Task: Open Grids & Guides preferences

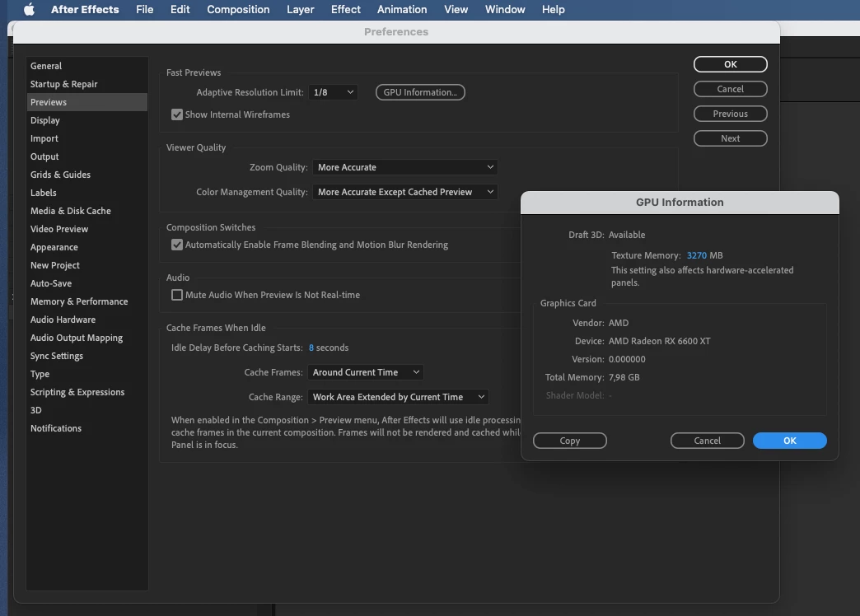Action: point(87,175)
